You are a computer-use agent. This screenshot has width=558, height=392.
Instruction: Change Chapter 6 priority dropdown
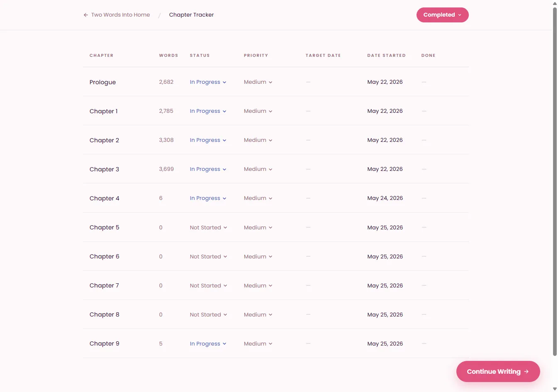[258, 257]
